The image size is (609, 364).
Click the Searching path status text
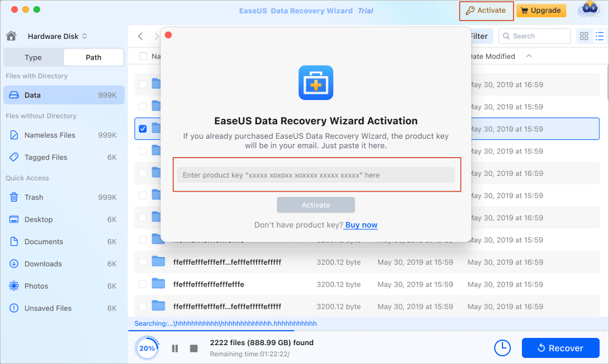226,323
